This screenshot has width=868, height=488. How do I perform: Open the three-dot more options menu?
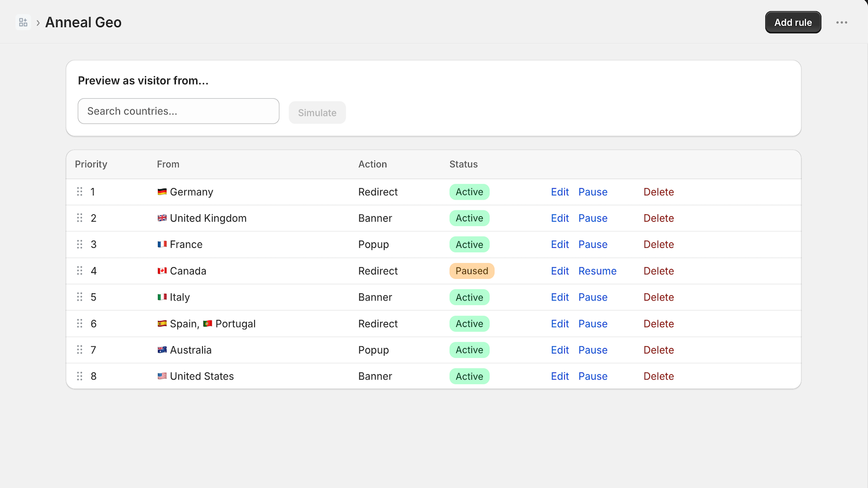[841, 22]
